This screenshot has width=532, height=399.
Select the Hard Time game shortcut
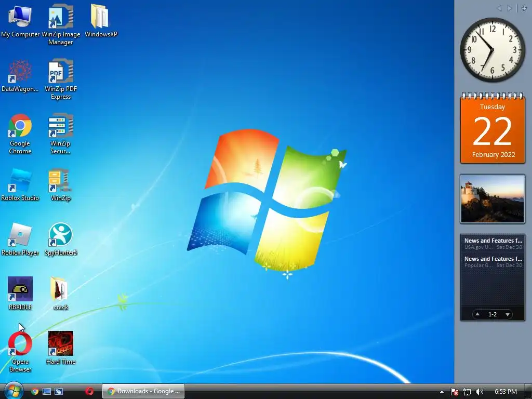[61, 349]
